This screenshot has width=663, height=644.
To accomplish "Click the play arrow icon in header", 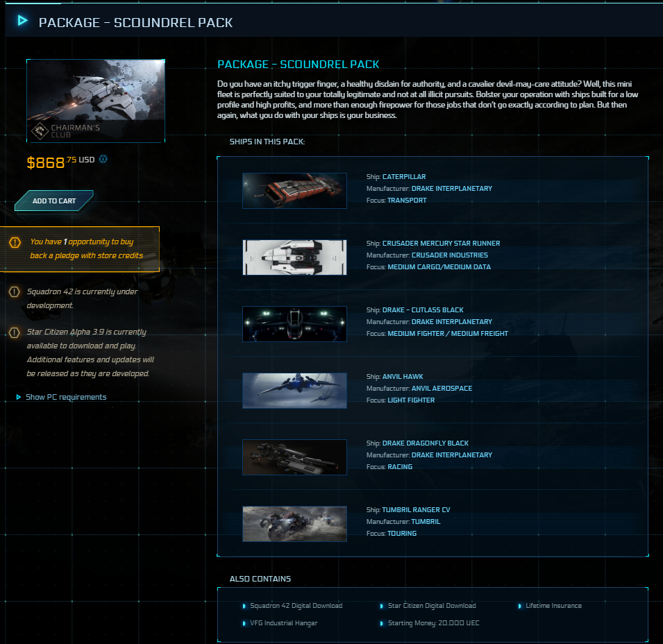I will click(x=23, y=21).
